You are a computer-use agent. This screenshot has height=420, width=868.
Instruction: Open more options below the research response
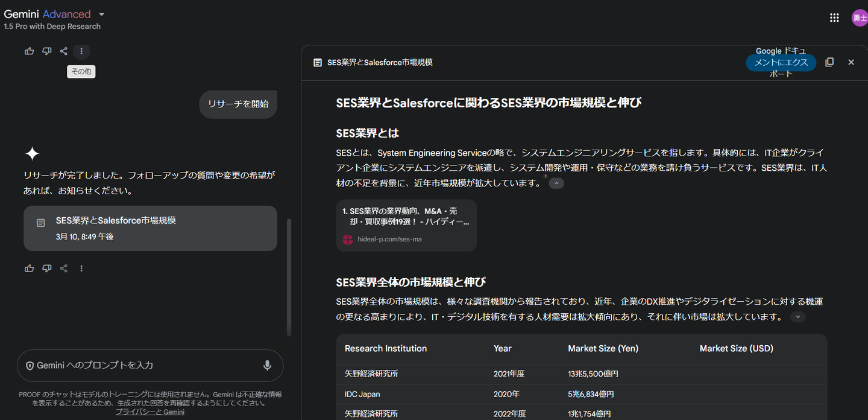(81, 268)
